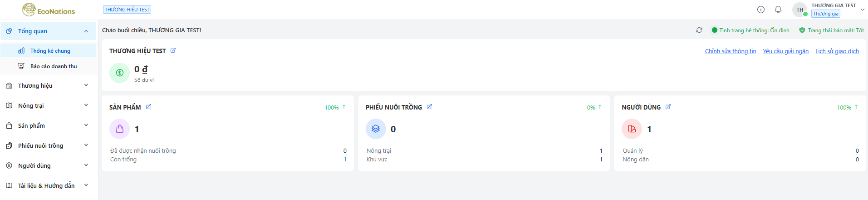
Task: Expand the Thương hiệu sidebar menu
Action: 86,85
